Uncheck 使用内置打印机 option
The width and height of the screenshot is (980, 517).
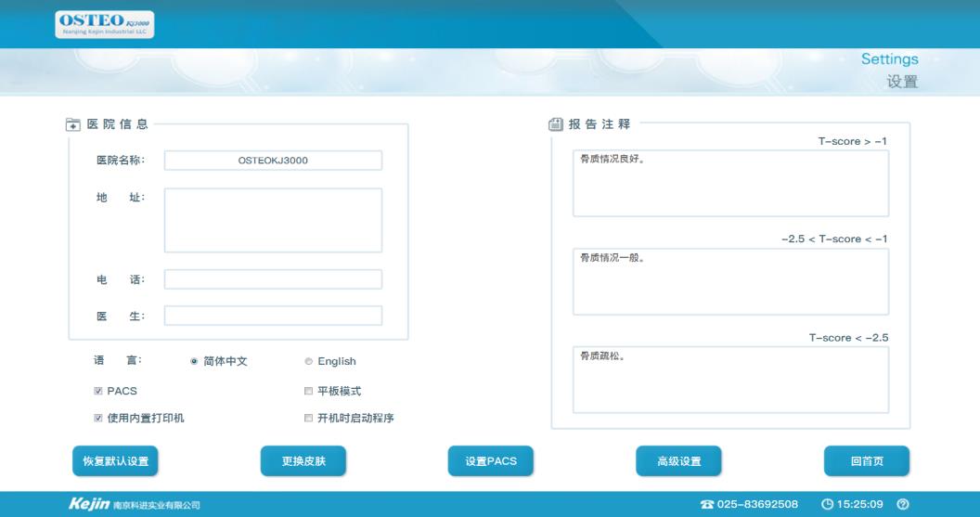click(98, 418)
